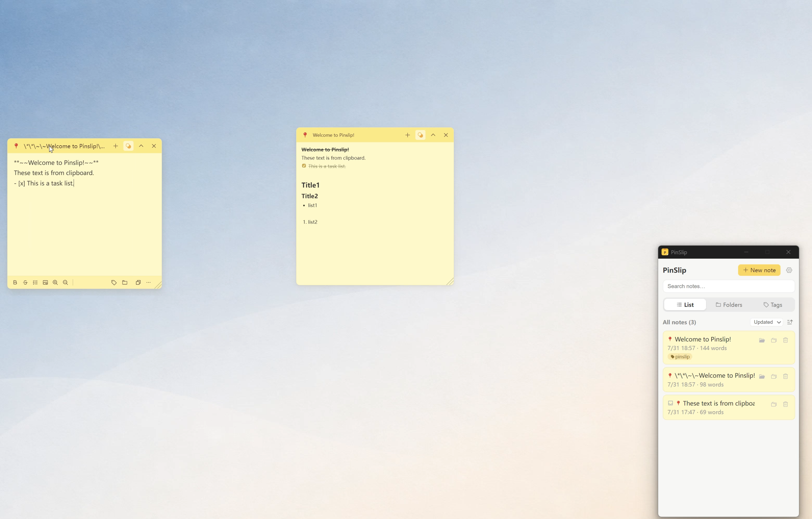Click the 'list2' numbered item in the middle note
The height and width of the screenshot is (519, 812).
click(x=313, y=222)
